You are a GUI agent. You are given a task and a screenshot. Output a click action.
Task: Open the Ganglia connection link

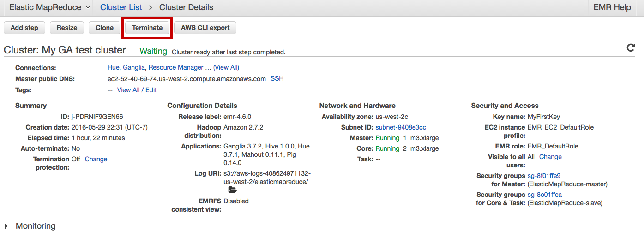133,67
